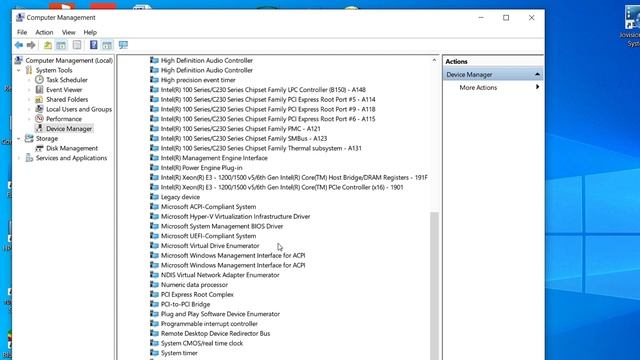This screenshot has width=640, height=360.
Task: Click the Up one level folder icon
Action: pyautogui.click(x=48, y=45)
